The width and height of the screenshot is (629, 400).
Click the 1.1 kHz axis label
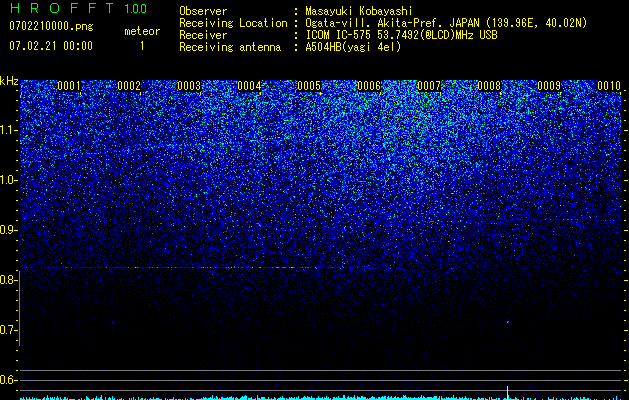point(8,130)
